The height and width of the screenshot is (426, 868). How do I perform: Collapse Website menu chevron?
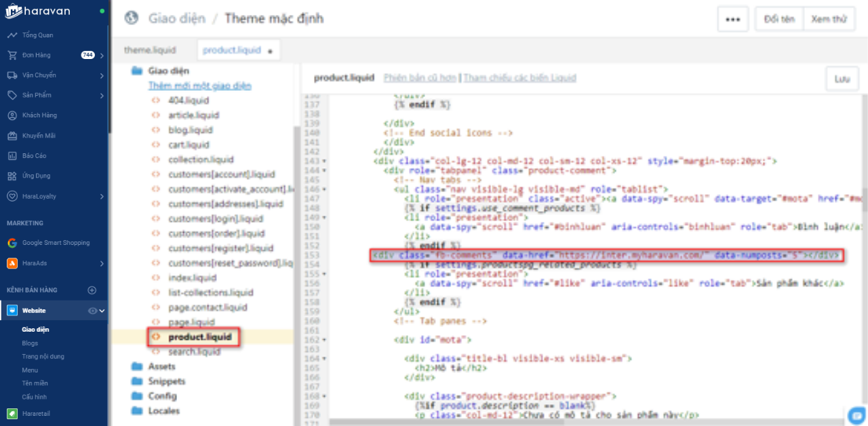tap(102, 311)
